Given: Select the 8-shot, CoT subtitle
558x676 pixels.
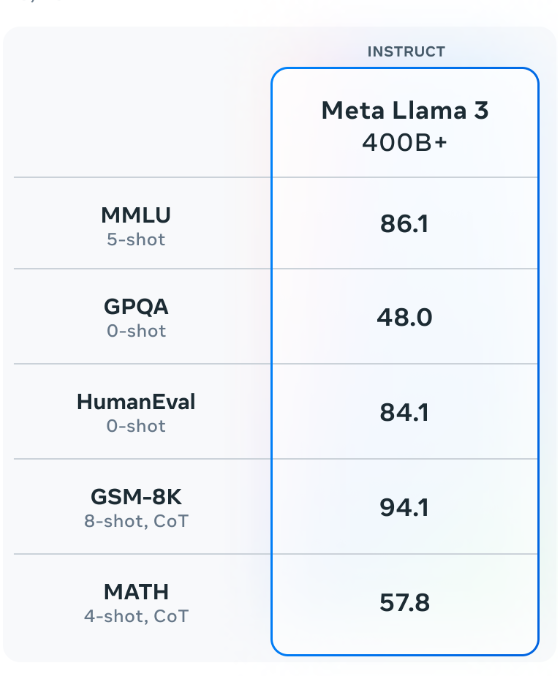Looking at the screenshot, I should point(136,521).
